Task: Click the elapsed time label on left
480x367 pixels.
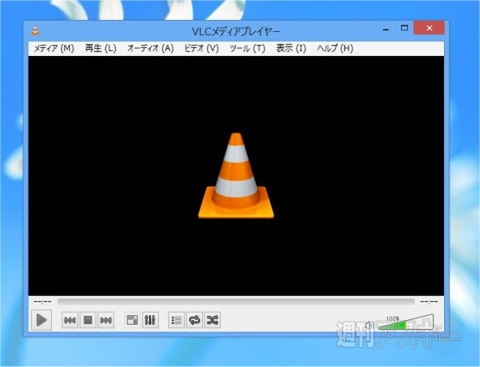Action: 43,302
